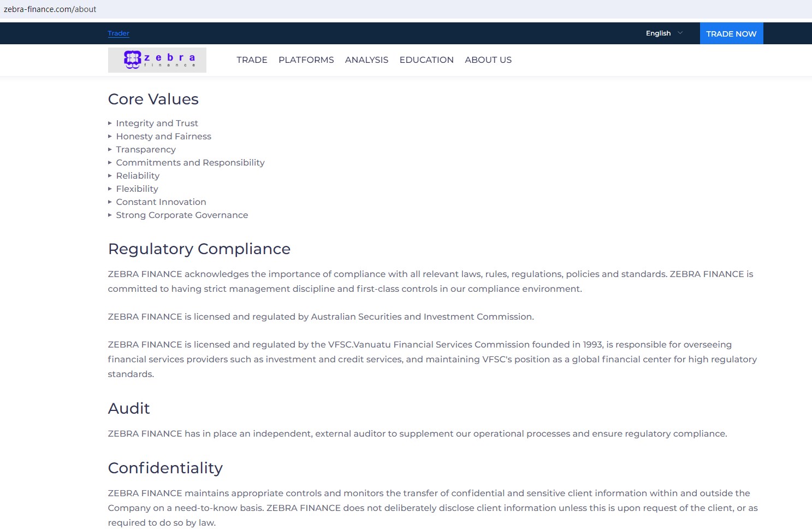Open the TRADE menu
This screenshot has width=812, height=529.
(252, 60)
